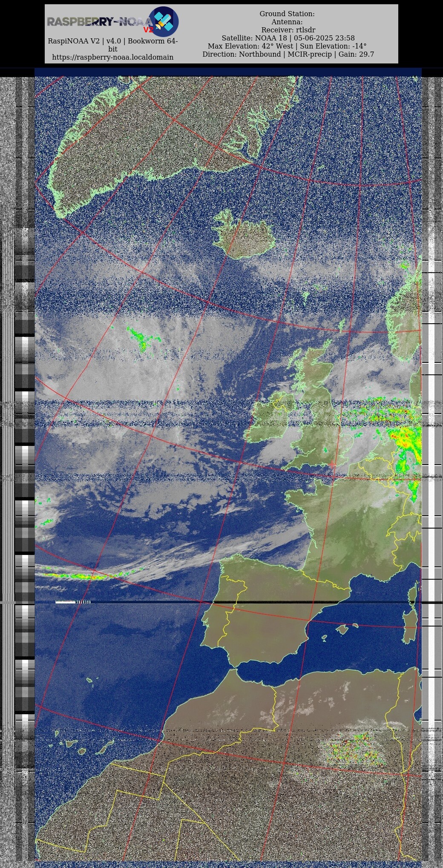Click the satellite icon in the logo
The height and width of the screenshot is (868, 443).
pos(164,21)
